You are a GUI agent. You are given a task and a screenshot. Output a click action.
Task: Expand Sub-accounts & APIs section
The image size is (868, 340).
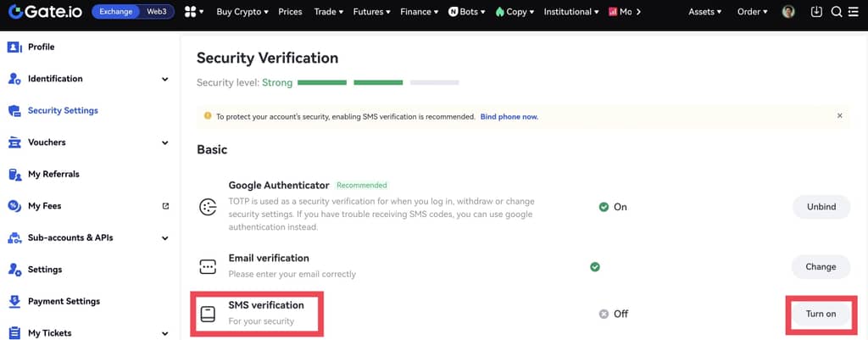tap(164, 237)
